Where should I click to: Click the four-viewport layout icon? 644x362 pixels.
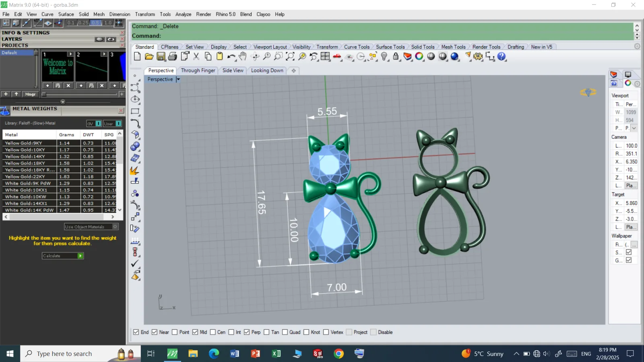click(x=325, y=56)
